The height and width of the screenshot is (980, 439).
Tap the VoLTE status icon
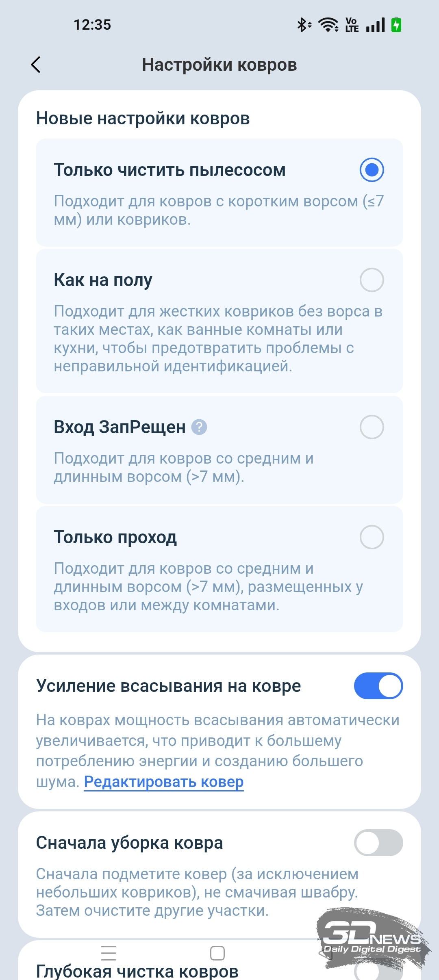352,25
